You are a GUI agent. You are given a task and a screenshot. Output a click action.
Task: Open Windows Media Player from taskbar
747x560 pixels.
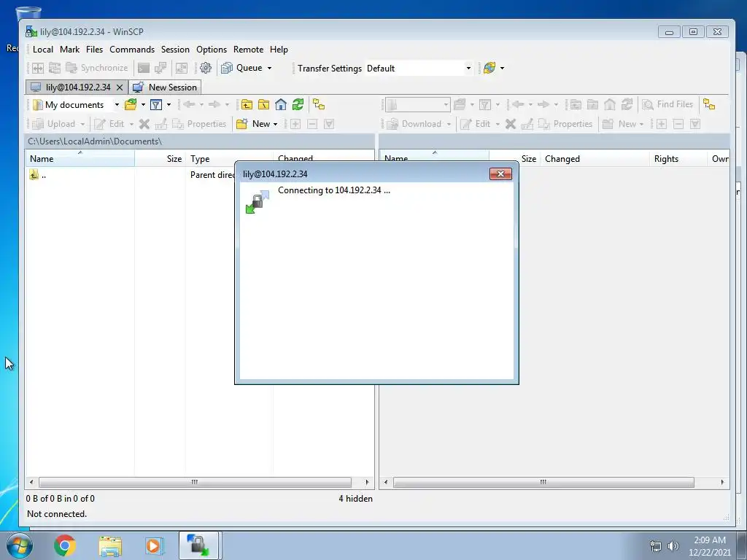pos(154,545)
